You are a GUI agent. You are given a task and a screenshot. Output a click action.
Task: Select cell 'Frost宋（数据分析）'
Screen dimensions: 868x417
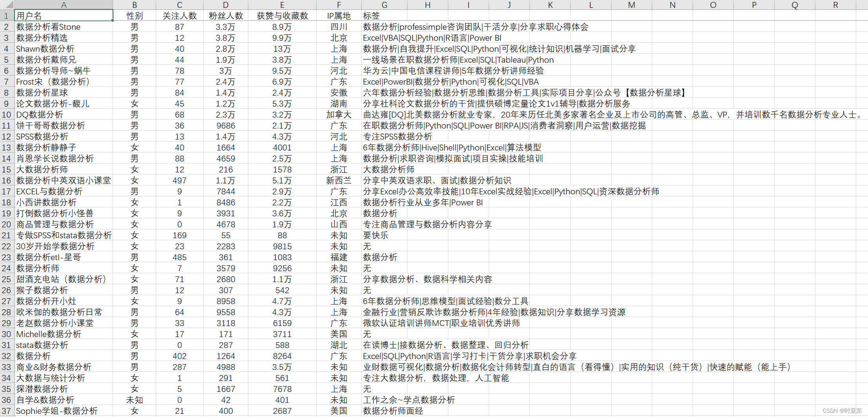click(64, 82)
